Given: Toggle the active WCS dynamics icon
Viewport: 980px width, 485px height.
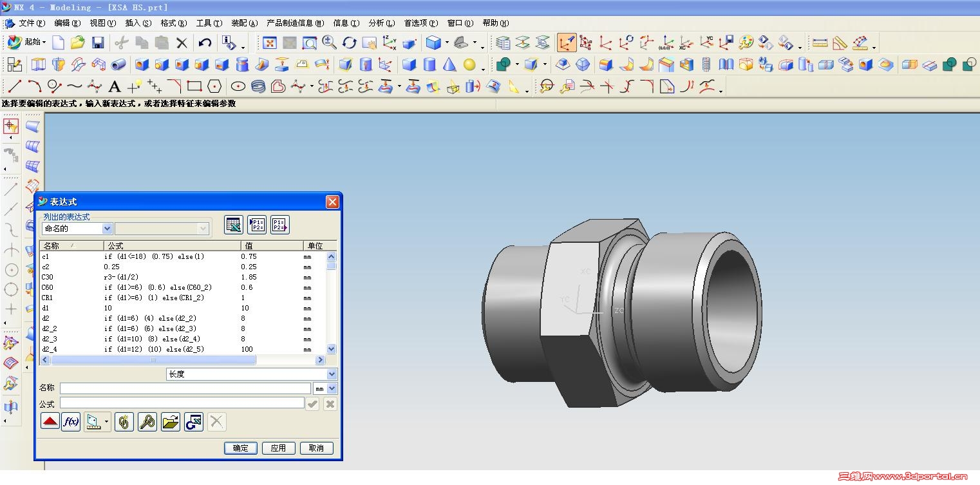Looking at the screenshot, I should [x=567, y=43].
